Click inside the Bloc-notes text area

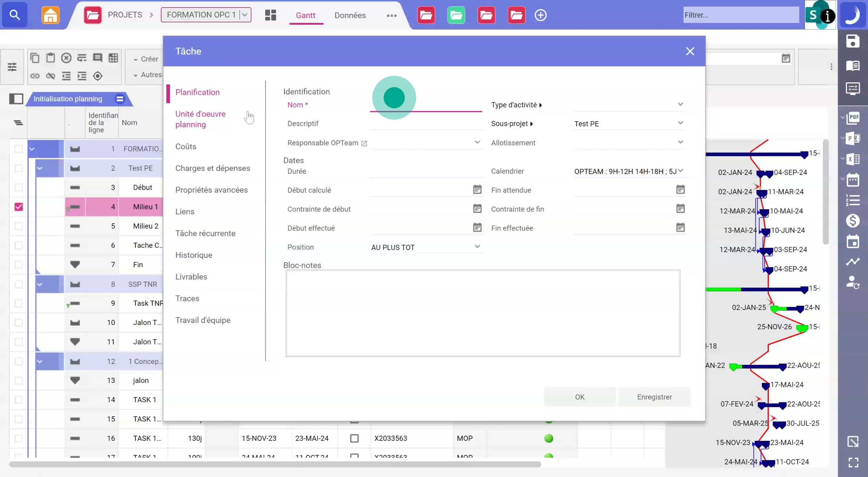click(x=482, y=313)
